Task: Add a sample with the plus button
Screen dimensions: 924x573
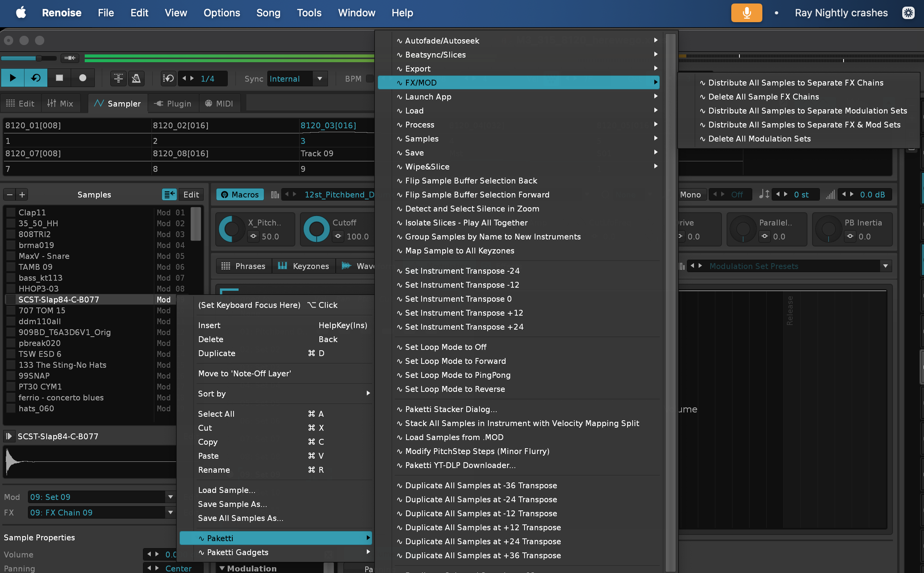Action: pos(22,195)
